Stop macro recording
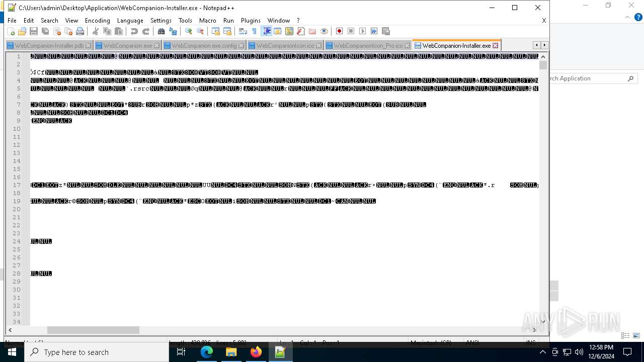Screen dimensions: 644x362 click(351, 31)
